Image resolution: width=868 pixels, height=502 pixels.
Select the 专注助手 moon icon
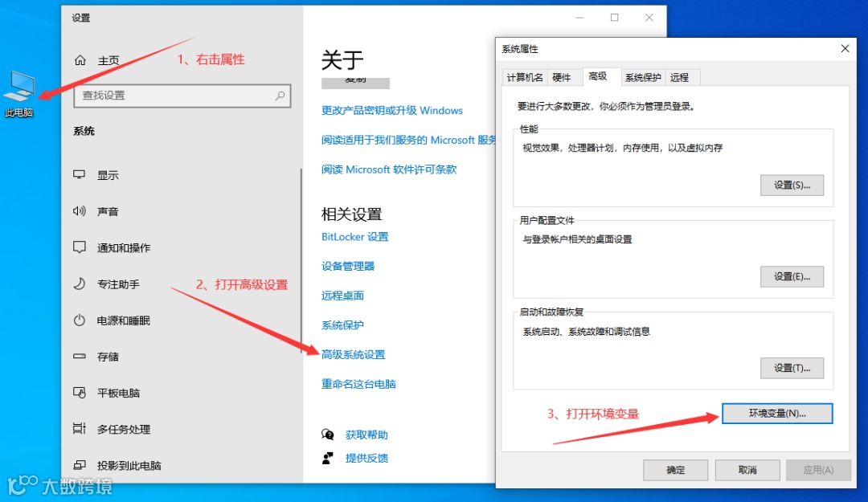[79, 284]
